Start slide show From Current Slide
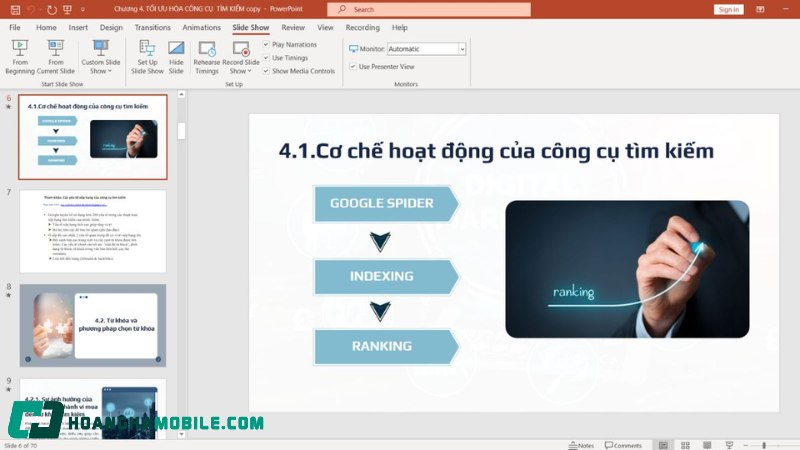The height and width of the screenshot is (450, 800). coord(56,57)
